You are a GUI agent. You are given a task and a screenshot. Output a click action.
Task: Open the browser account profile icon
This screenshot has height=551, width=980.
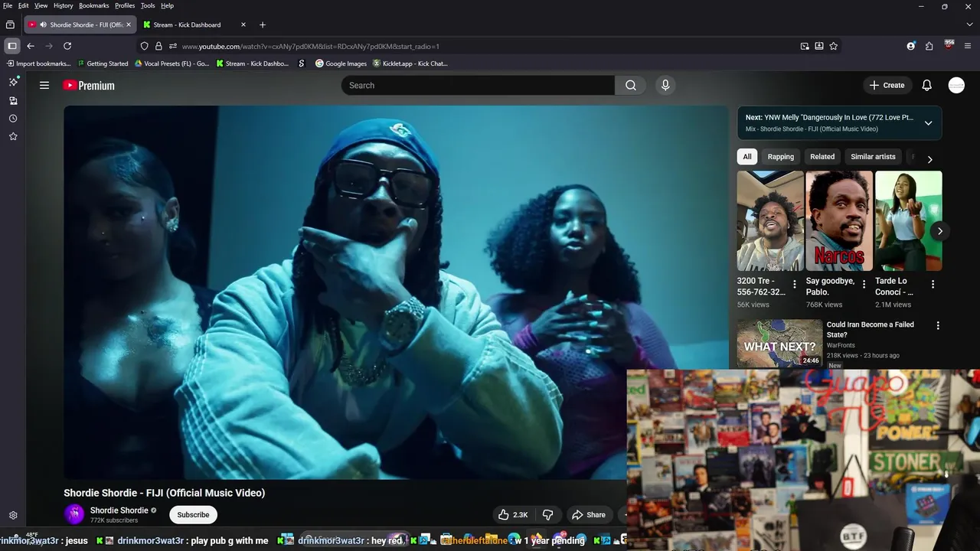pyautogui.click(x=911, y=46)
